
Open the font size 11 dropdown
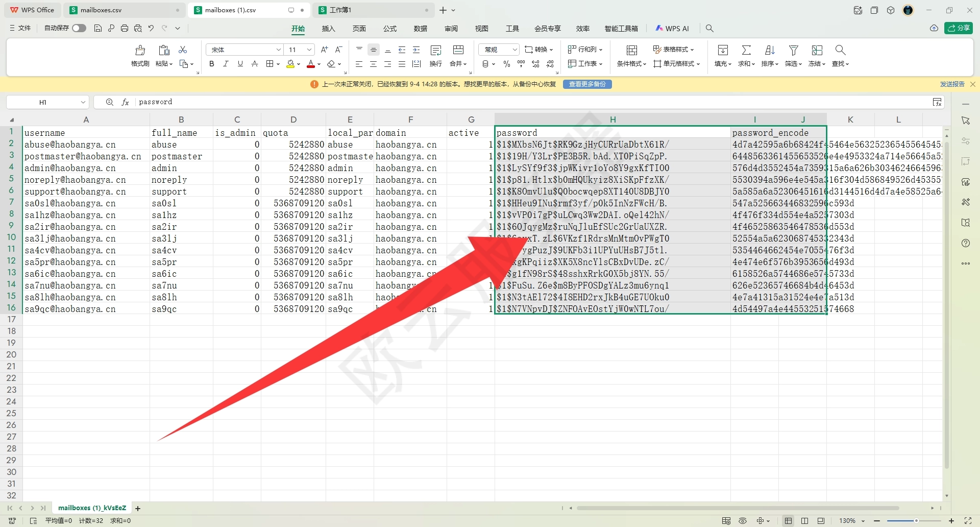[x=309, y=50]
